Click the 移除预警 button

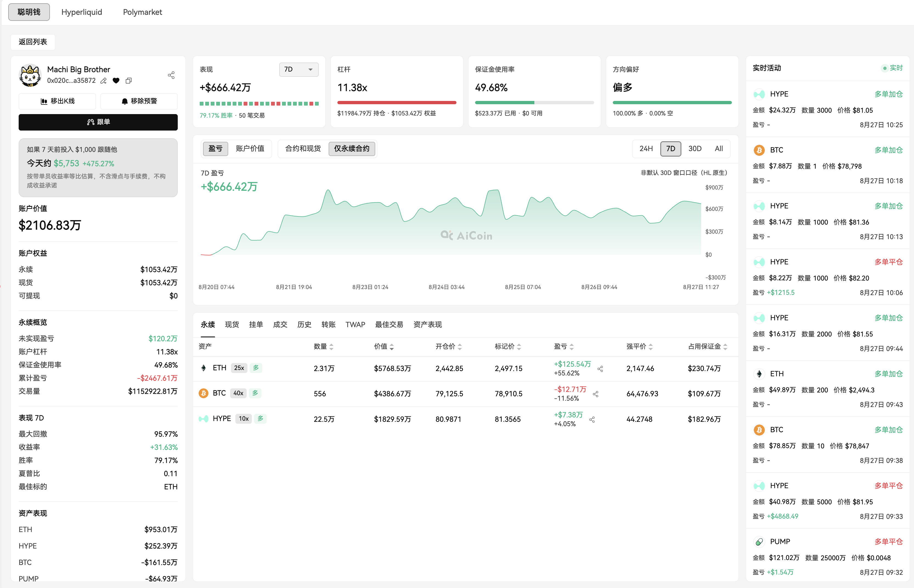(x=139, y=101)
